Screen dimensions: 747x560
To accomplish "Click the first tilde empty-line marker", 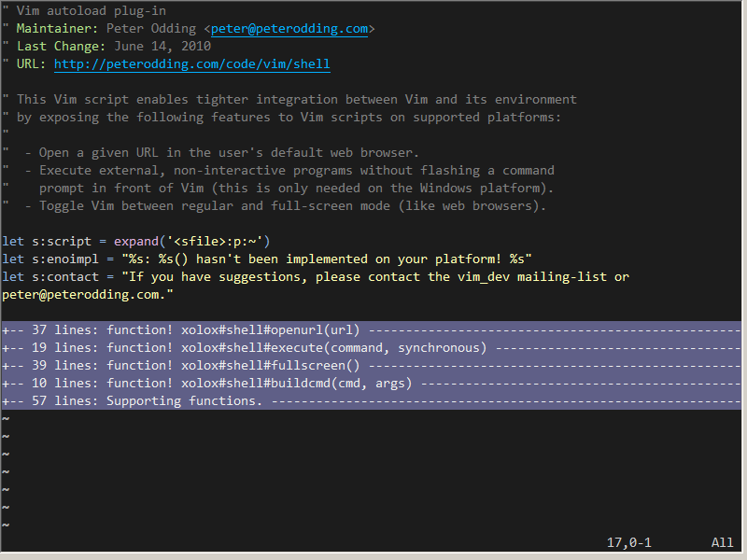I will [6, 418].
